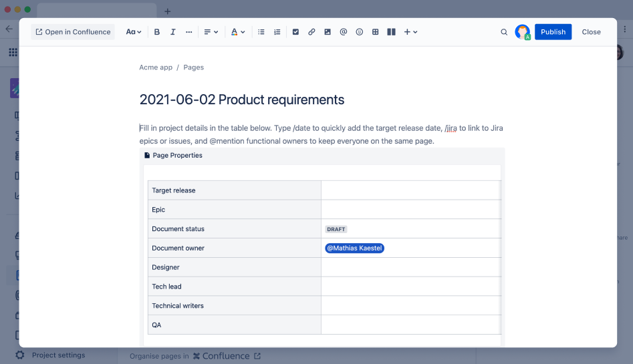Click the Document owner label cell
The image size is (633, 364).
pos(235,248)
